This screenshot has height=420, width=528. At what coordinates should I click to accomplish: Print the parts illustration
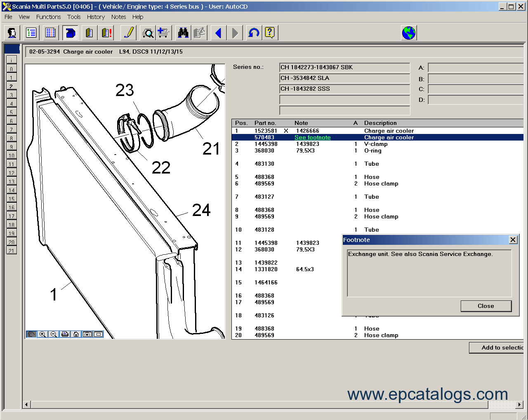pos(65,334)
